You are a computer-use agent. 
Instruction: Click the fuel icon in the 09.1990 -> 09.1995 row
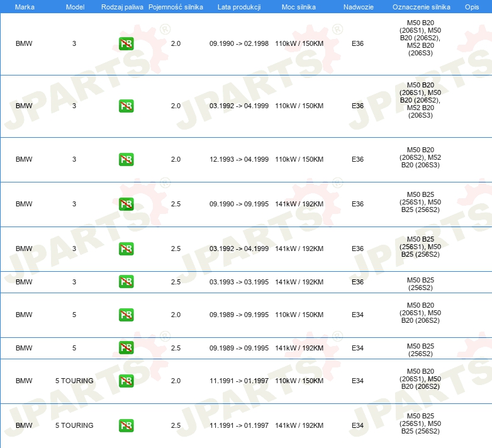coord(126,204)
